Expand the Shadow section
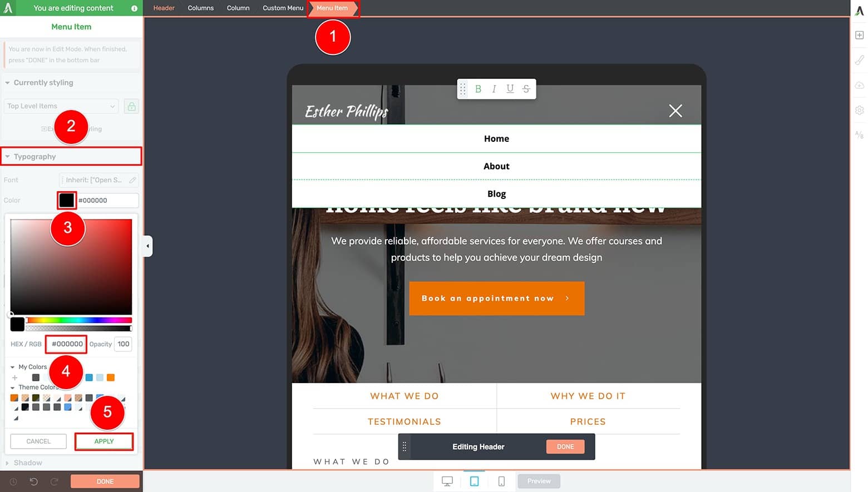 [28, 463]
